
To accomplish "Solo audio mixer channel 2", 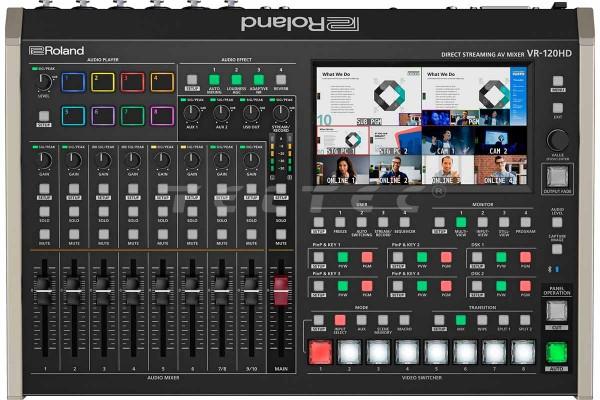I will point(73,209).
